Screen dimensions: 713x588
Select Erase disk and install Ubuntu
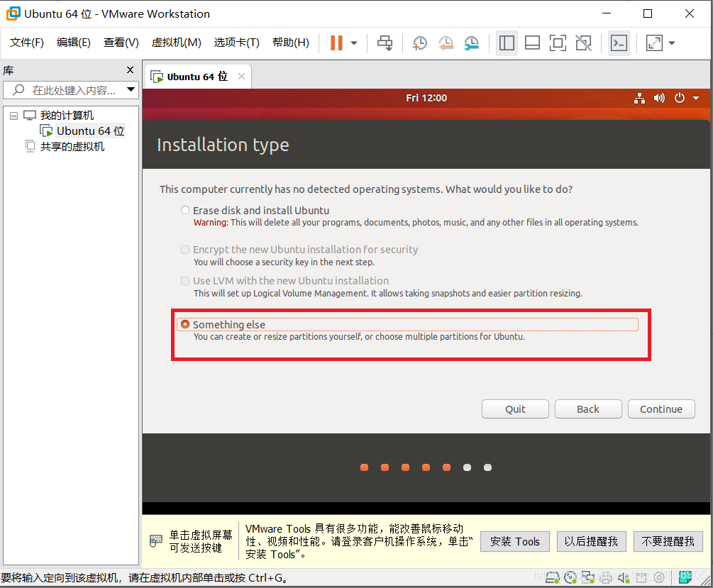coord(185,210)
